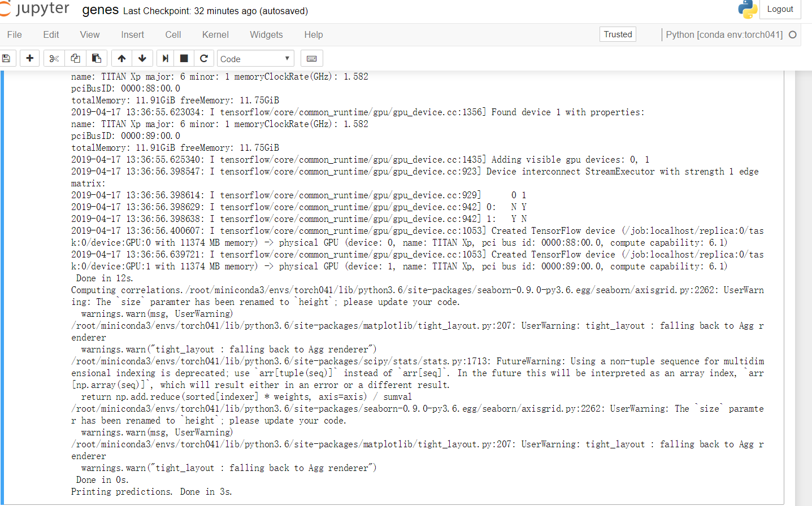Screen dimensions: 812x506
Task: Open the File menu
Action: click(x=14, y=34)
